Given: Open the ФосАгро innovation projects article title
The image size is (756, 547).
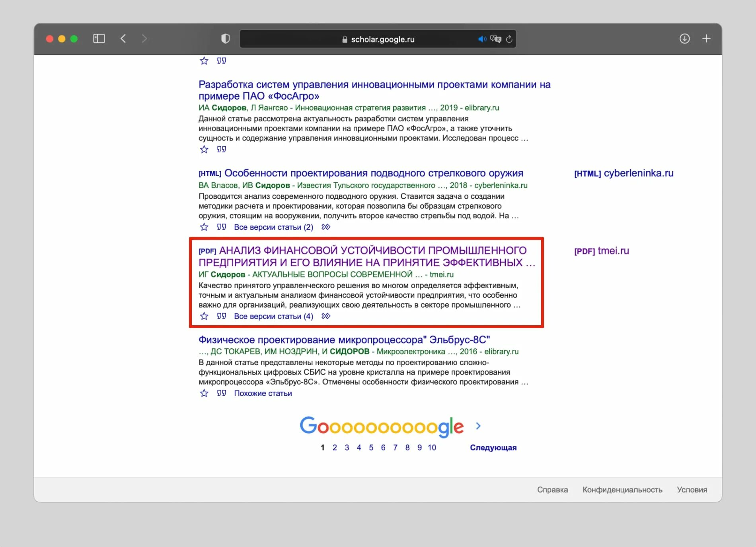Looking at the screenshot, I should (x=374, y=90).
